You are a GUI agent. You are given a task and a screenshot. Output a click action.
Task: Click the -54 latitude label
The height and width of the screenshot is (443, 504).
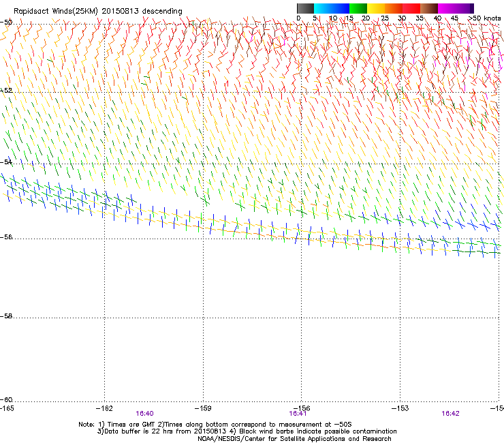point(6,162)
